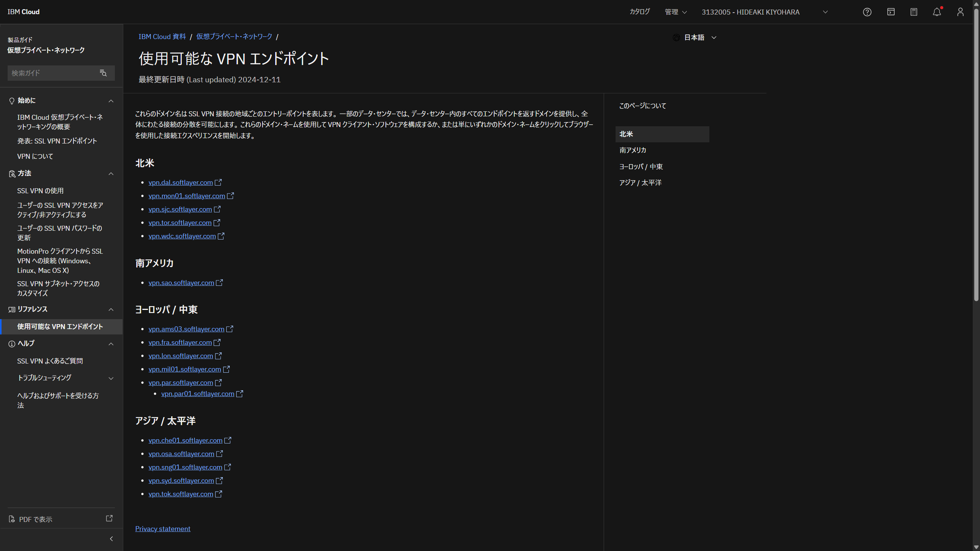Select 使用可能な VPN エンドポイント in the sidebar
Viewport: 980px width, 551px height.
(60, 326)
